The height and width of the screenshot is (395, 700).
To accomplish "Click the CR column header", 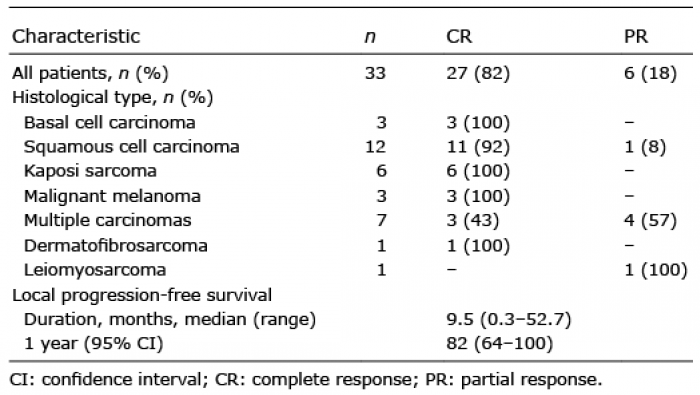I will (x=459, y=36).
